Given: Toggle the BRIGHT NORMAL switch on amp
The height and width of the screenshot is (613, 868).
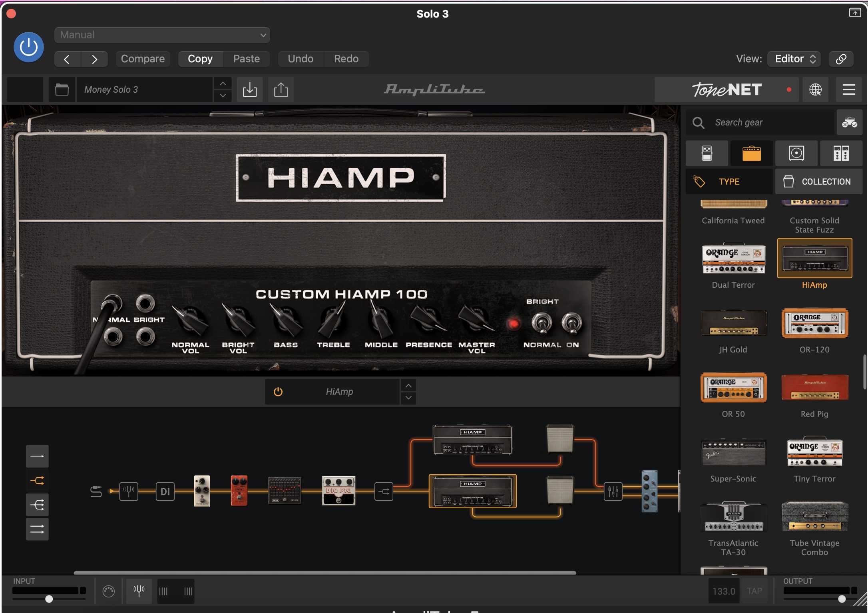Looking at the screenshot, I should pyautogui.click(x=542, y=323).
